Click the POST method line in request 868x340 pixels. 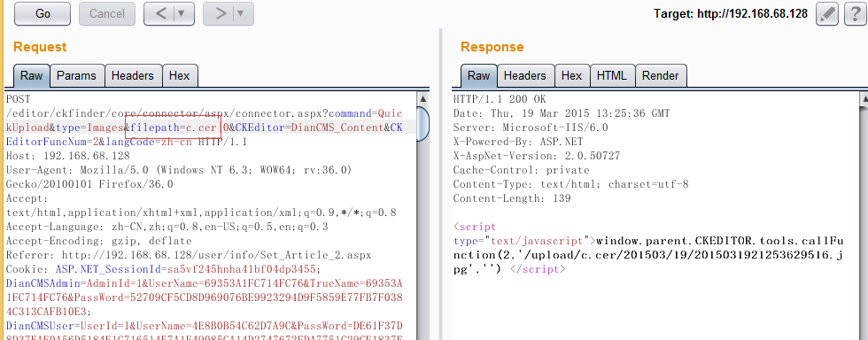tap(19, 99)
